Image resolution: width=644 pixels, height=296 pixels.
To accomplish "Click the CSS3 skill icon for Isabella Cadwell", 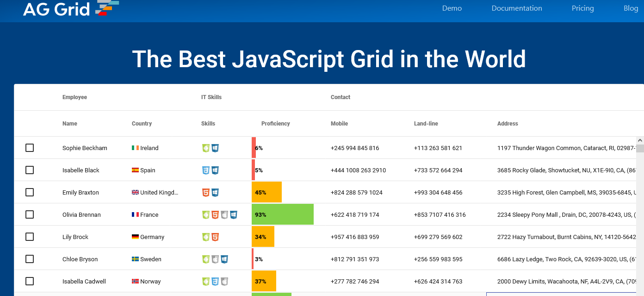I will (x=215, y=282).
